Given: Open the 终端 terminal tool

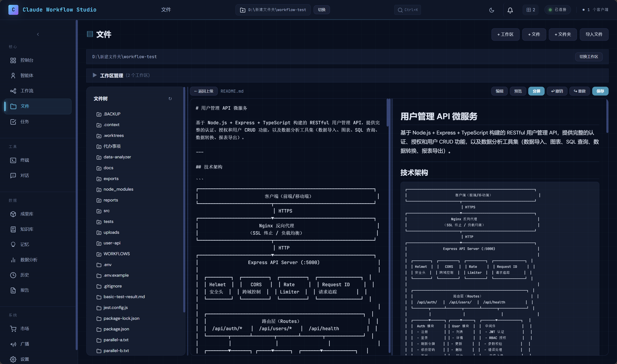Looking at the screenshot, I should click(38, 160).
